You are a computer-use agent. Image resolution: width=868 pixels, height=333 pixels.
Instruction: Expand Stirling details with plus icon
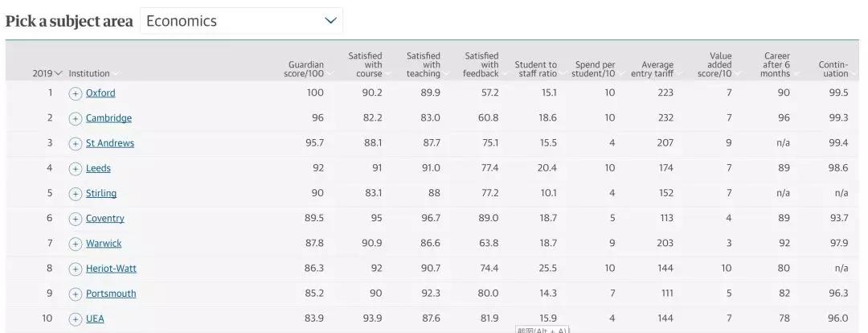[x=76, y=194]
